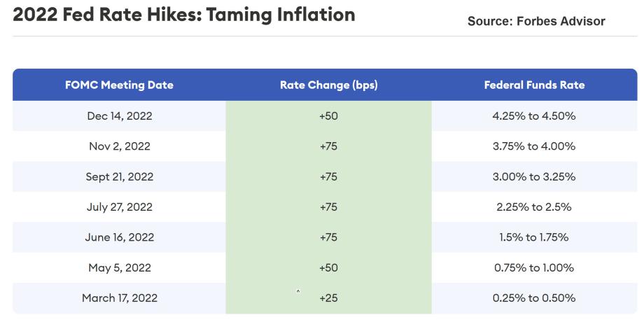This screenshot has width=644, height=329.
Task: Click the "Nov 2, 2022" date cell
Action: [119, 146]
